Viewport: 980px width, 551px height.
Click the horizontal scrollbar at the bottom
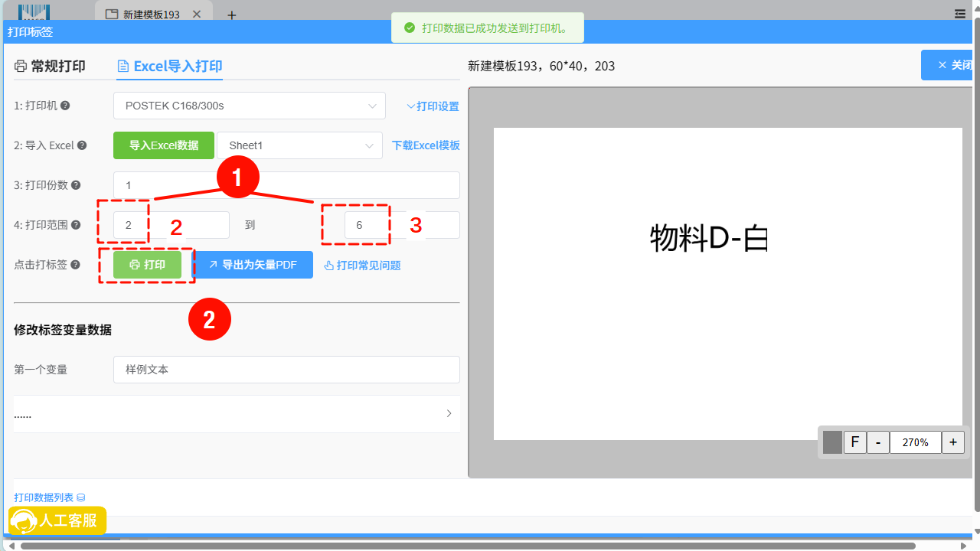[469, 546]
